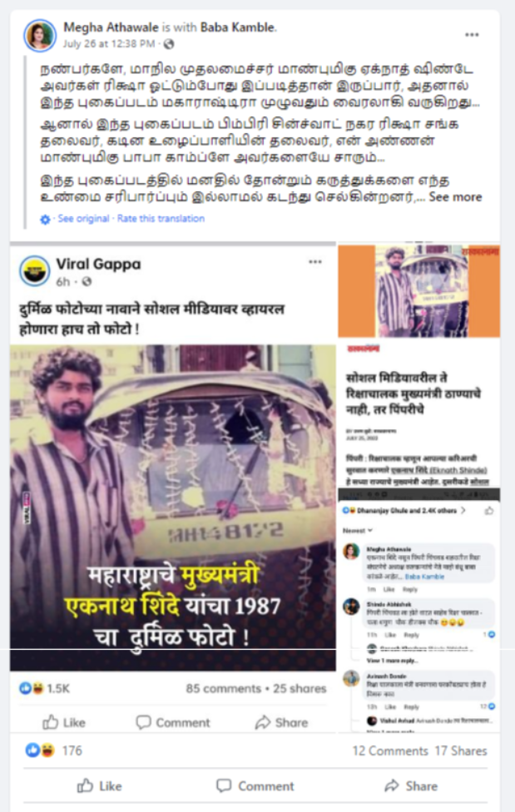Like the post with thumbs-up button
The width and height of the screenshot is (515, 812).
[x=100, y=786]
